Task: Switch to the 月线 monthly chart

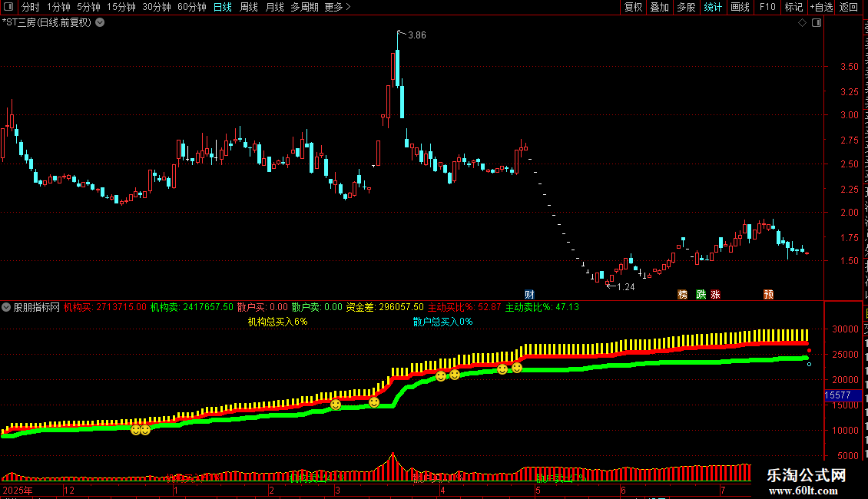Action: pyautogui.click(x=274, y=7)
